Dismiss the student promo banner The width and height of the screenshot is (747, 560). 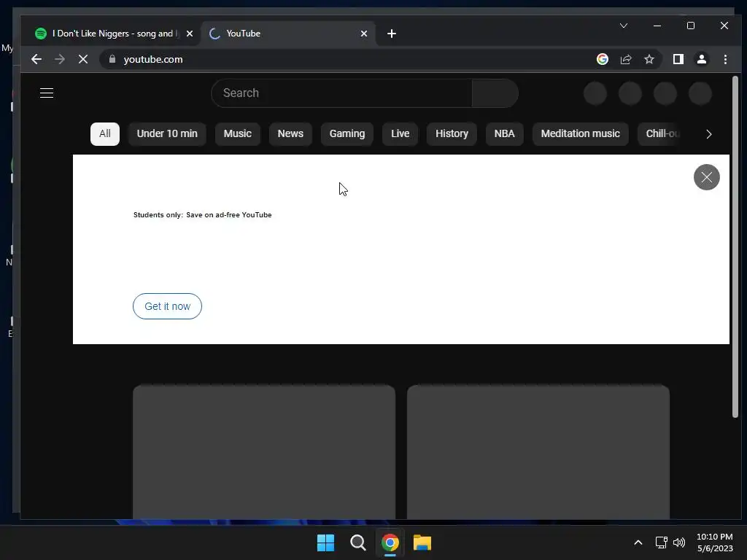(706, 177)
